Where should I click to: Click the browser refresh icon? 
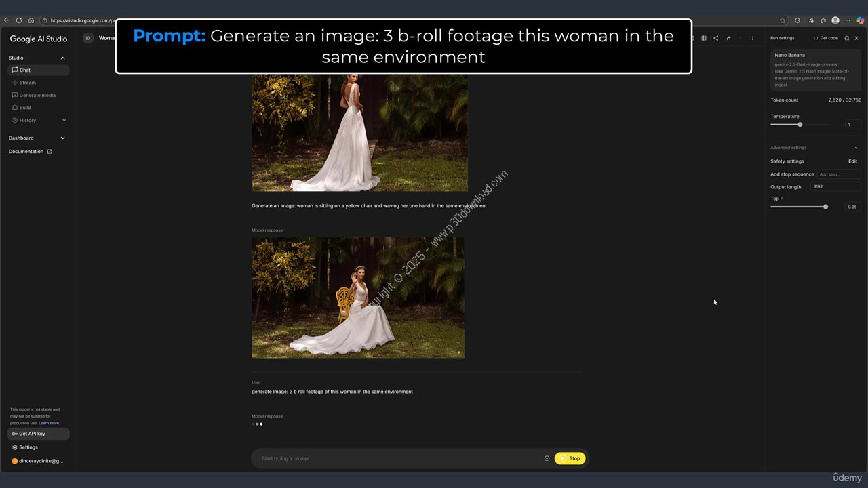[19, 20]
